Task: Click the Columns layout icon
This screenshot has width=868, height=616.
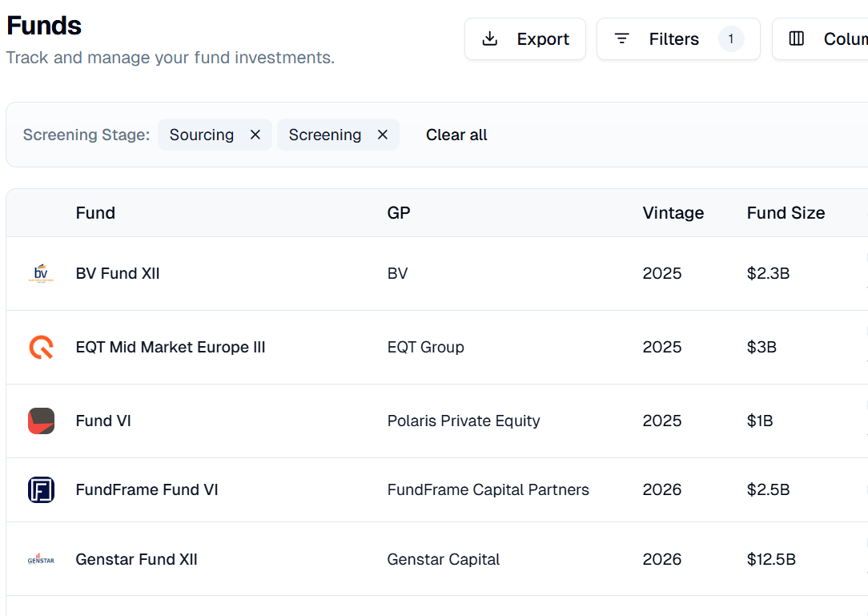Action: point(797,39)
